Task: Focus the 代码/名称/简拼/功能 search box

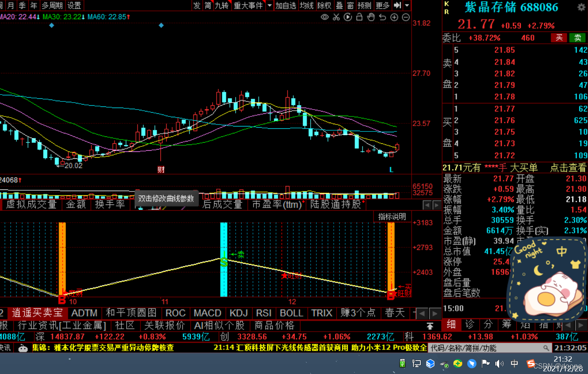Action: 490,348
